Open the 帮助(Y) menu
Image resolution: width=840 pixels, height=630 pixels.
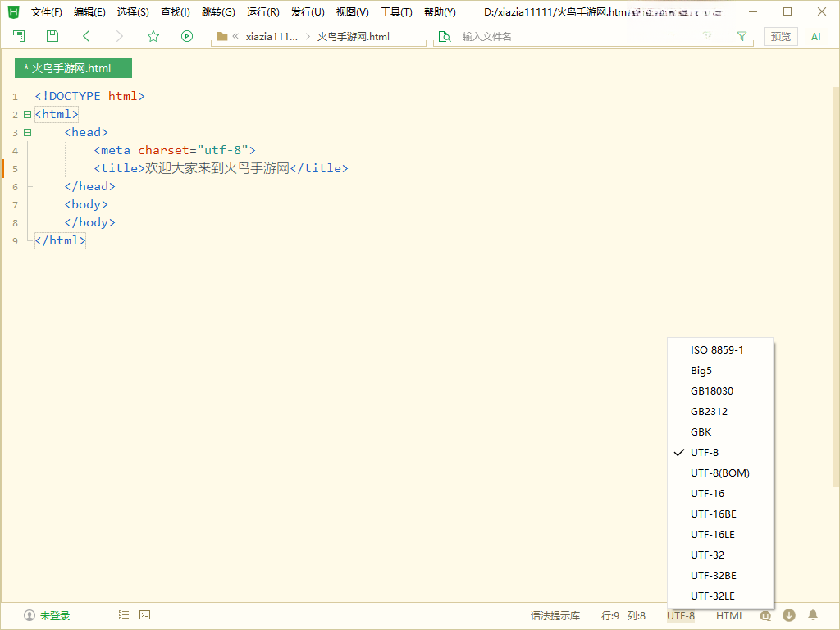click(440, 11)
